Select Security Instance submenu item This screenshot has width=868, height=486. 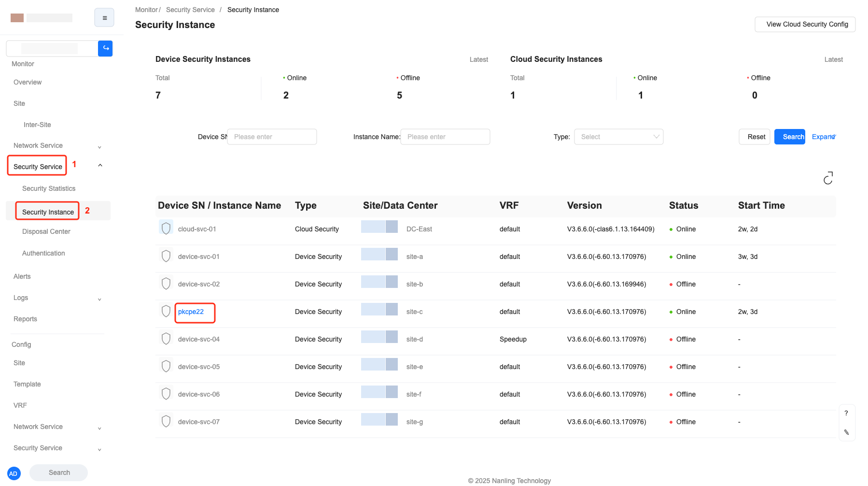coord(48,212)
